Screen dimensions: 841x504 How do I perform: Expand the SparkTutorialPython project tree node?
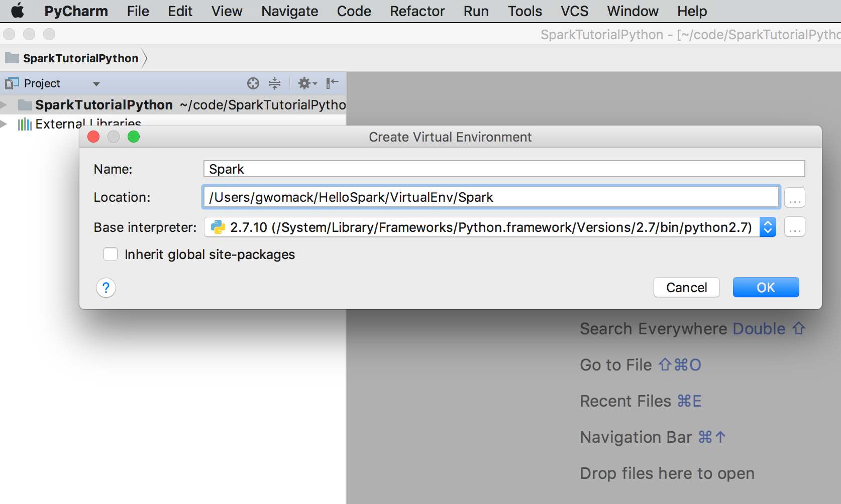tap(4, 104)
